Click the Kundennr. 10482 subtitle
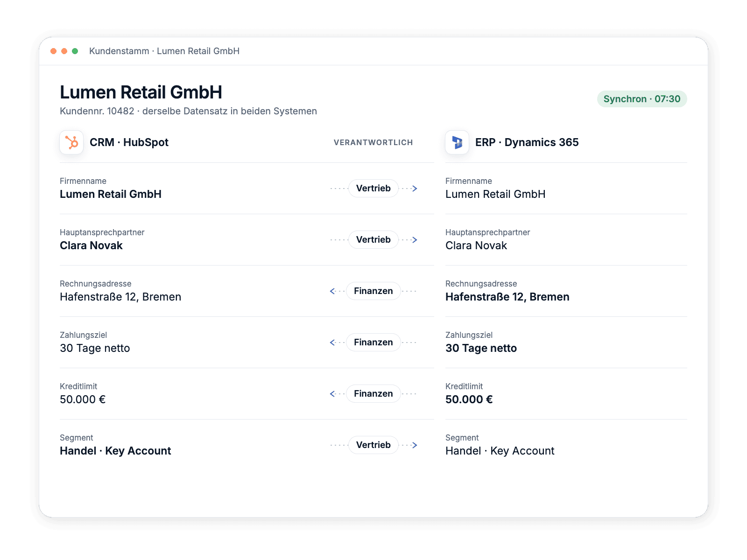 point(188,111)
